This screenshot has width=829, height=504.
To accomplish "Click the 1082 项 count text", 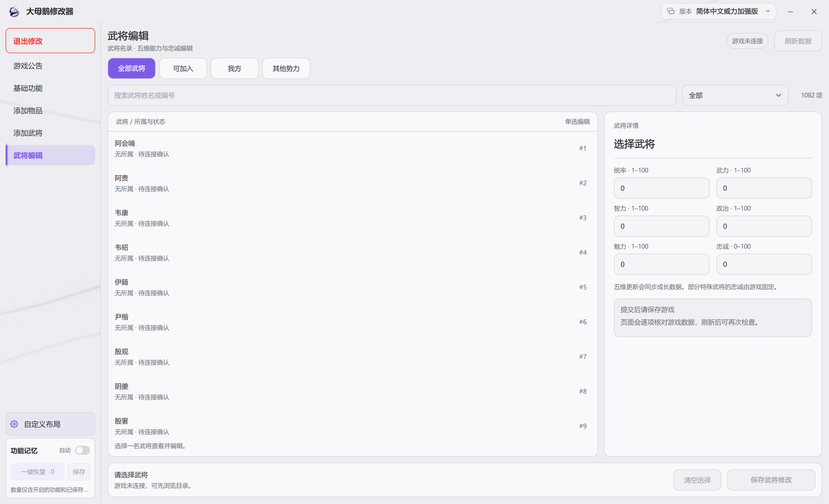I will point(812,95).
